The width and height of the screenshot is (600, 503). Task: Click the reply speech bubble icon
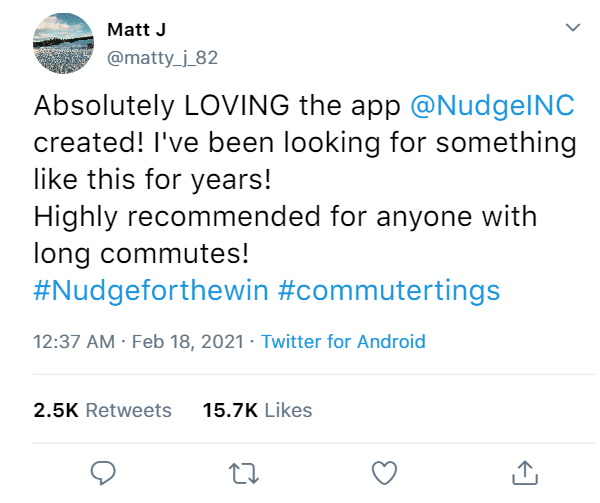(x=103, y=473)
